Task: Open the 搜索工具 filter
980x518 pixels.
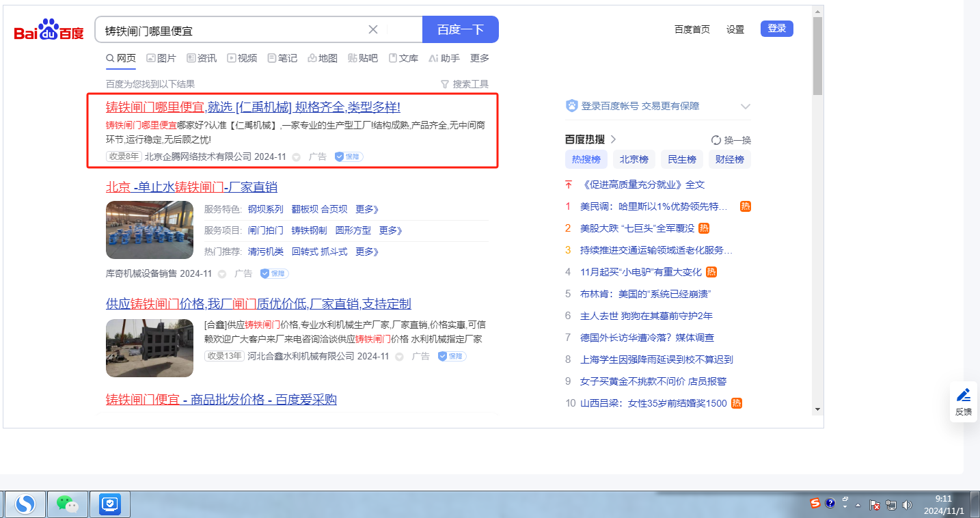Action: [465, 84]
